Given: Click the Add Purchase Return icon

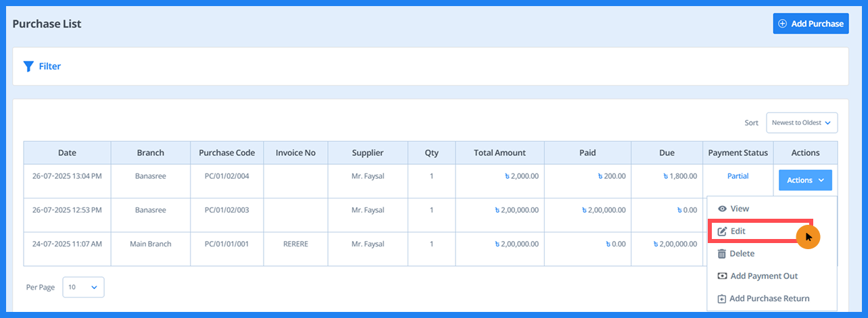Looking at the screenshot, I should point(722,298).
